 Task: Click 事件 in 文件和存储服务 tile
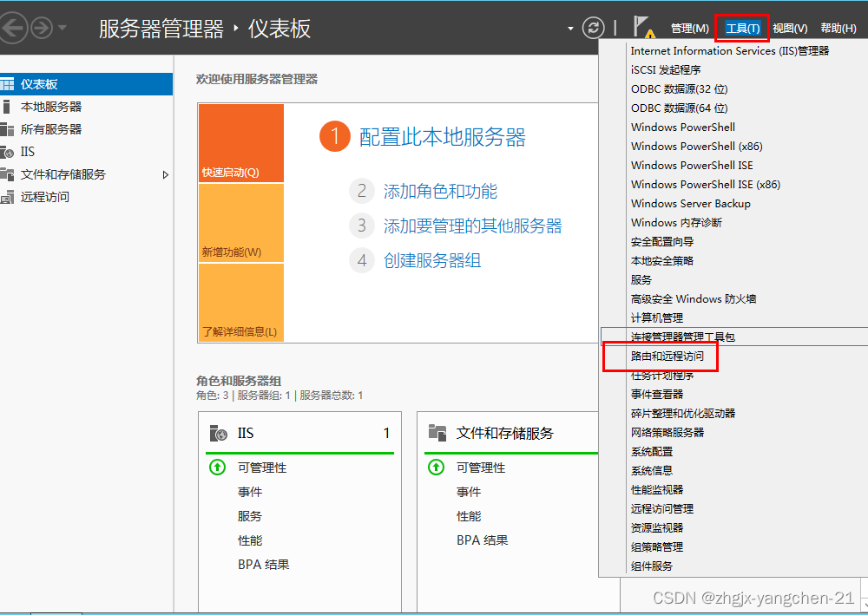click(469, 492)
